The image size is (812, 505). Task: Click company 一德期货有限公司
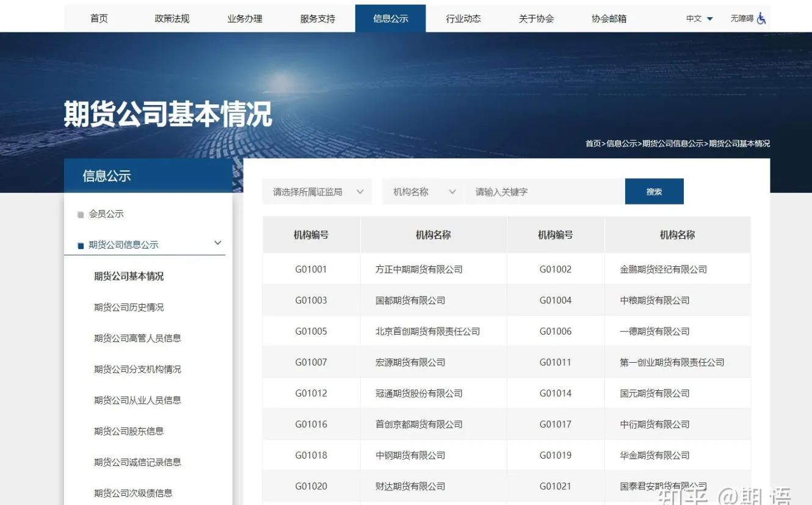[x=654, y=332]
